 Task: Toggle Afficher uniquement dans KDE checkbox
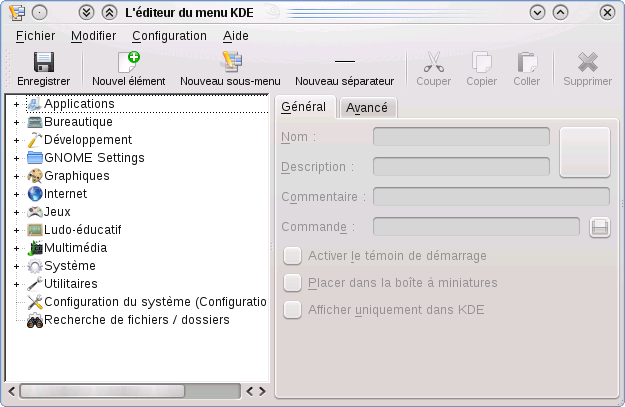tap(293, 310)
